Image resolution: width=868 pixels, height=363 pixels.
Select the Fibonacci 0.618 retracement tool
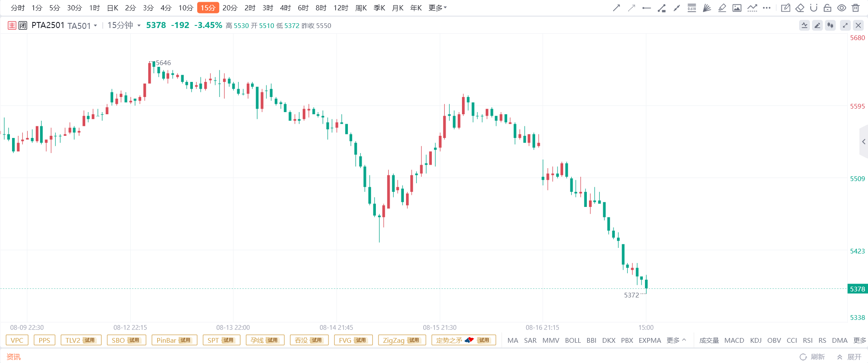coord(691,8)
